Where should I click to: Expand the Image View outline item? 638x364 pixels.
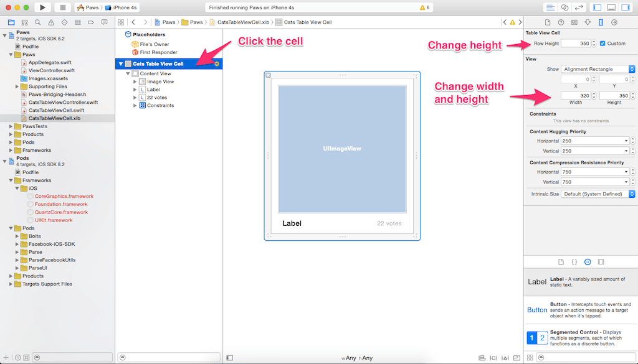click(135, 82)
